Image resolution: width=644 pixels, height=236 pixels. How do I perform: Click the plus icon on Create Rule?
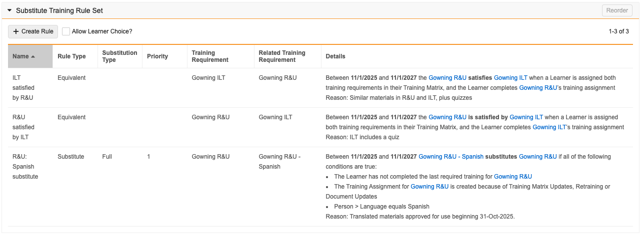click(x=16, y=31)
